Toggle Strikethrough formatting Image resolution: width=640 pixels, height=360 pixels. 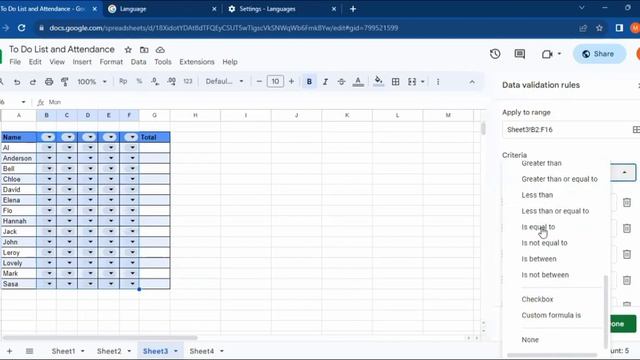coord(341,82)
